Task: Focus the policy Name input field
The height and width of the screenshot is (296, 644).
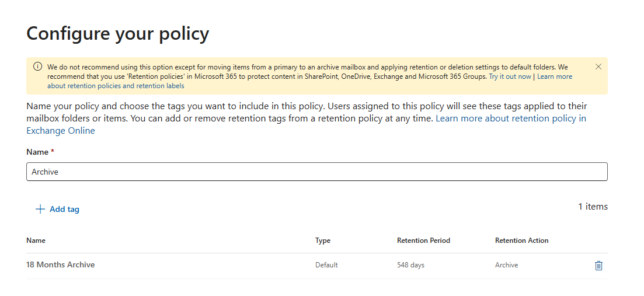Action: tap(316, 172)
